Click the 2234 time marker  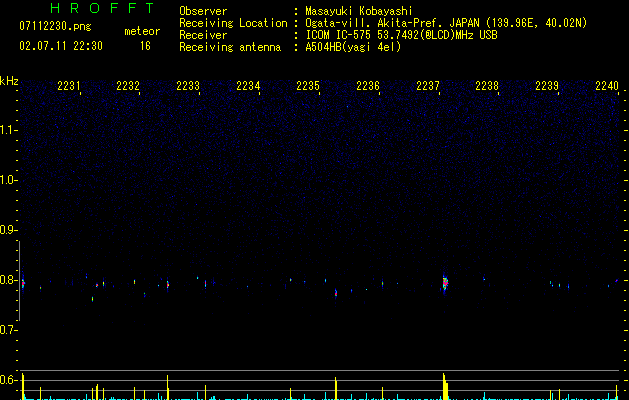point(248,86)
